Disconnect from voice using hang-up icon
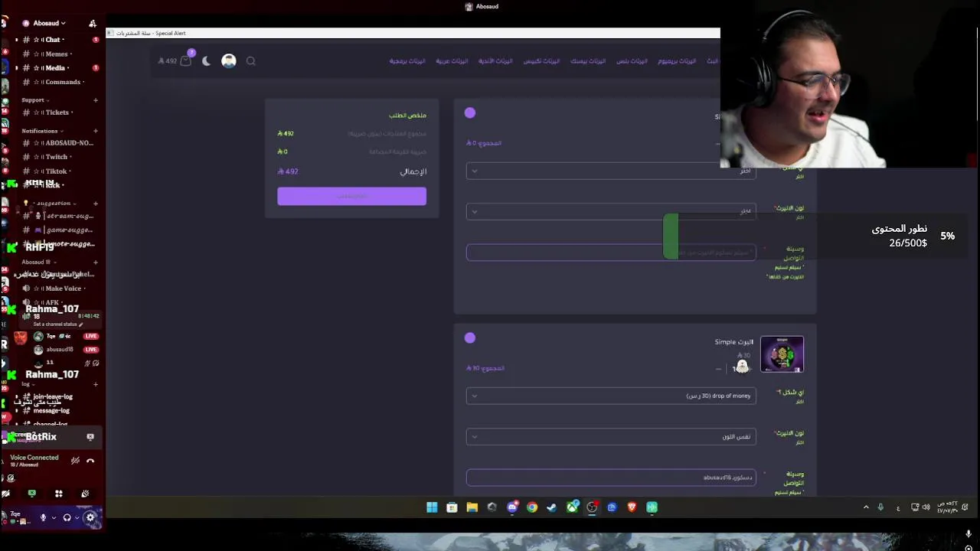 (90, 461)
